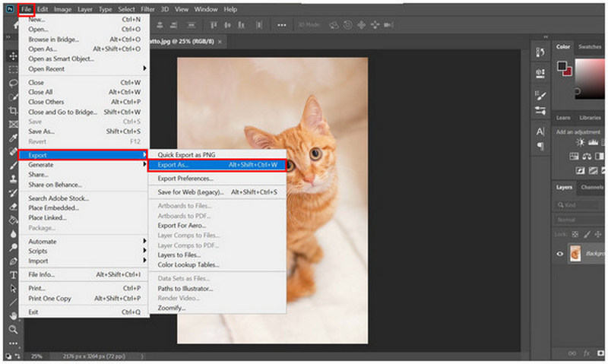Expand the Automate submenu arrow
The width and height of the screenshot is (608, 364).
(x=144, y=241)
